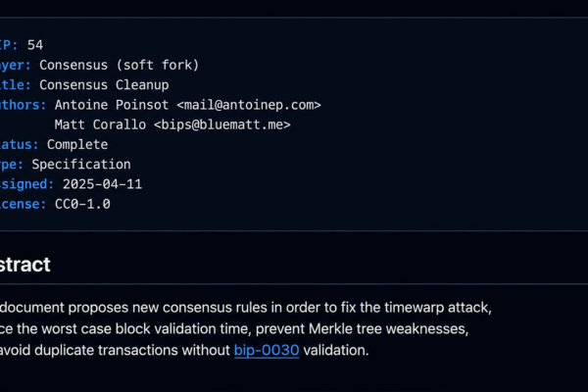Click the blue License field label
The height and width of the screenshot is (392, 588).
(23, 205)
